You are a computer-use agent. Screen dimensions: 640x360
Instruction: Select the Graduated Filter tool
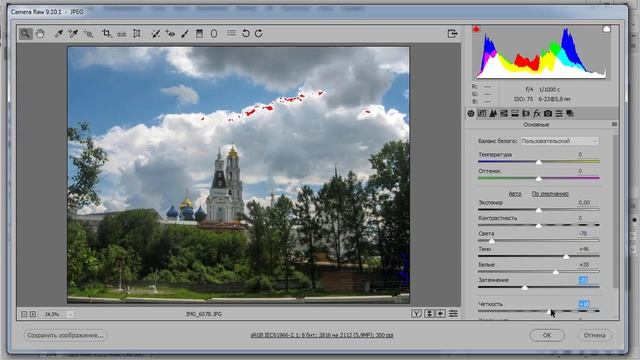[199, 33]
